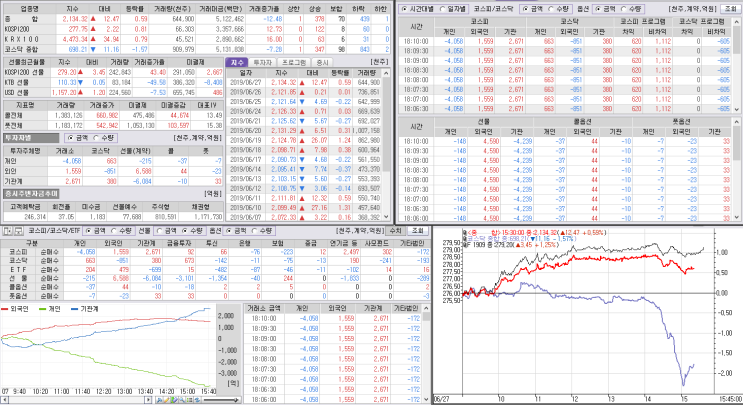Select 수량 for 코스피/코스닥 in top-right panel
This screenshot has width=743, height=405.
551,9
